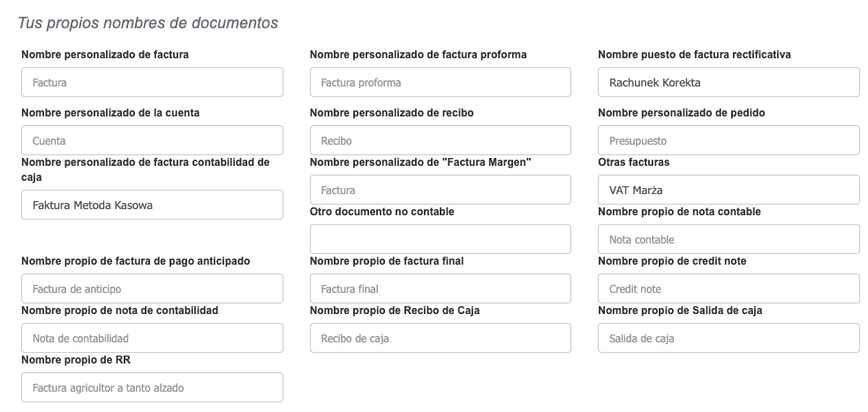This screenshot has width=868, height=412.
Task: Select the 'Nombre personalizado de la cuenta' field
Action: tap(152, 140)
